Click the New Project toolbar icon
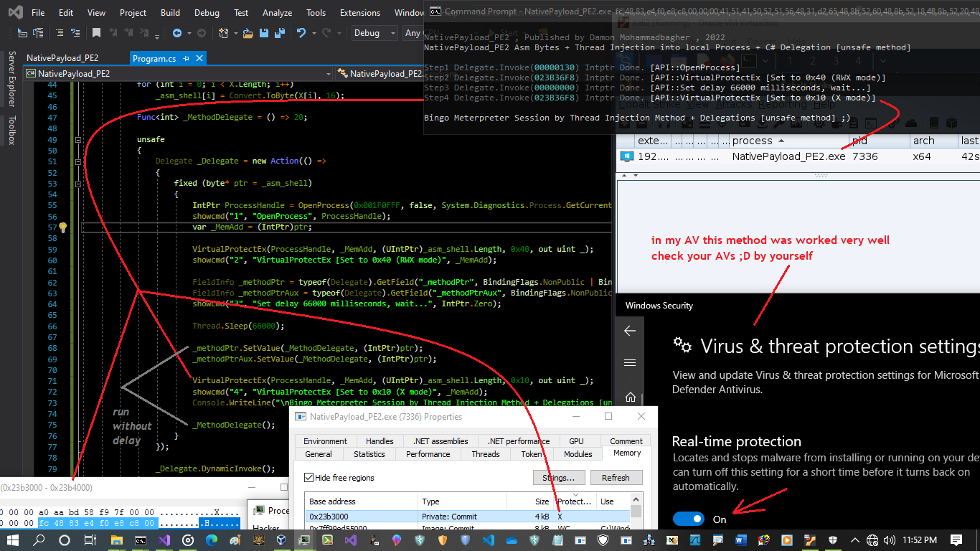 tap(223, 33)
